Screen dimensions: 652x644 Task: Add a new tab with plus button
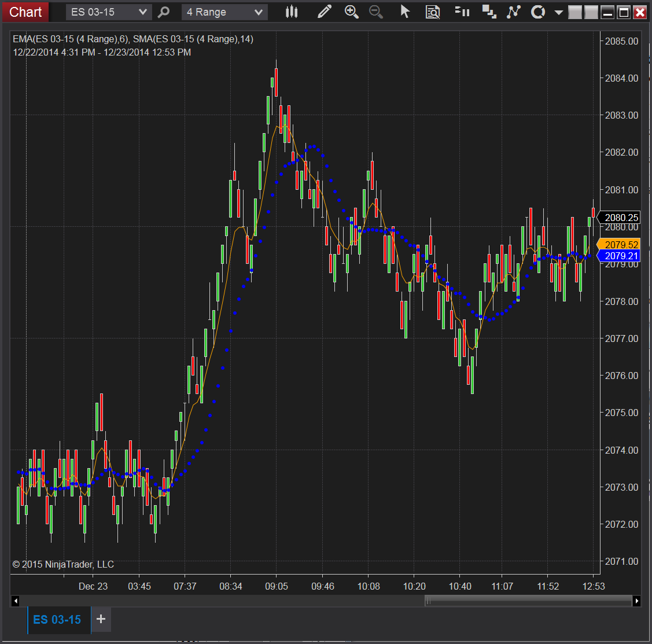point(101,619)
